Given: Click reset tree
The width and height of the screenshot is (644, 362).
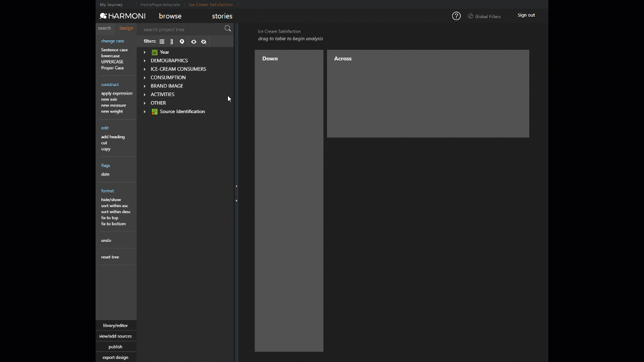Looking at the screenshot, I should 110,257.
